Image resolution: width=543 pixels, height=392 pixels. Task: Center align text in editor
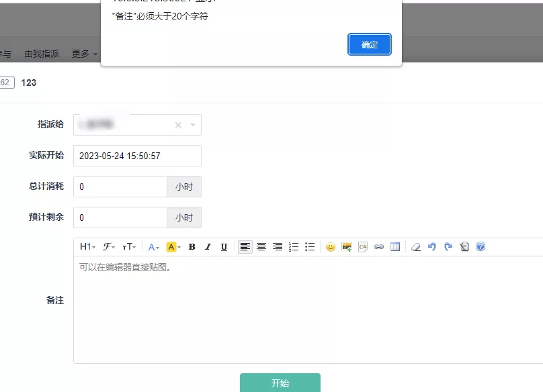(261, 247)
